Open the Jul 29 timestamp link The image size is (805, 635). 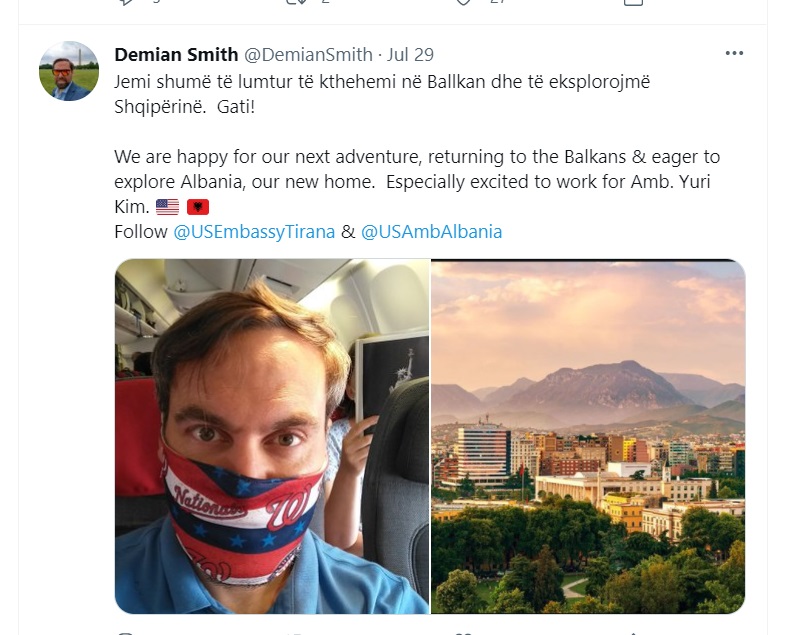point(410,54)
